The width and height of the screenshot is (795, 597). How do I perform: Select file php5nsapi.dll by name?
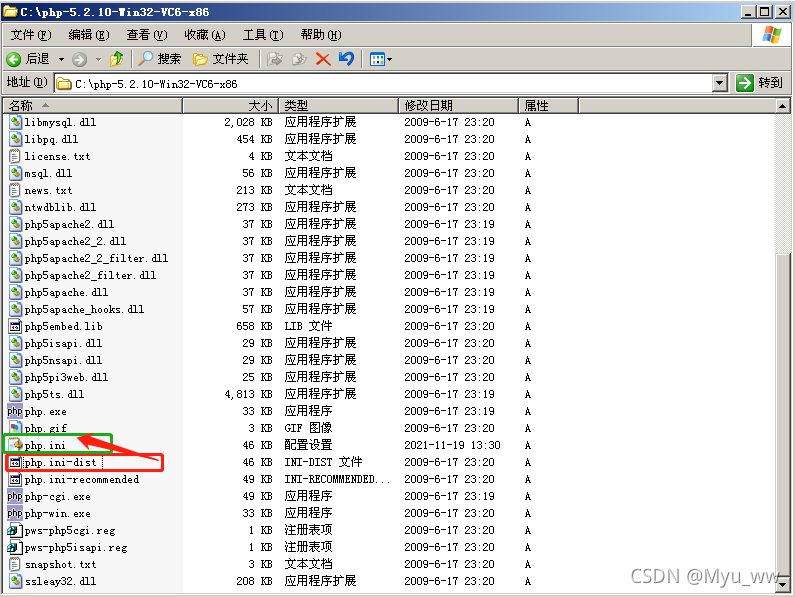click(x=63, y=360)
